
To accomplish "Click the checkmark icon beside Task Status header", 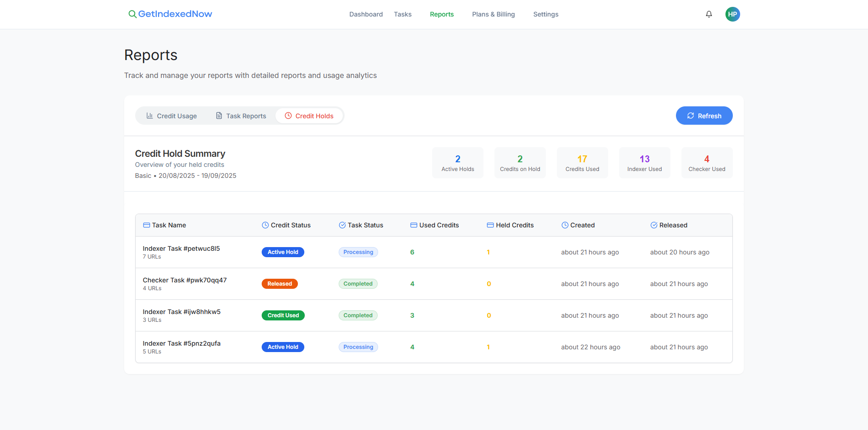I will 342,225.
